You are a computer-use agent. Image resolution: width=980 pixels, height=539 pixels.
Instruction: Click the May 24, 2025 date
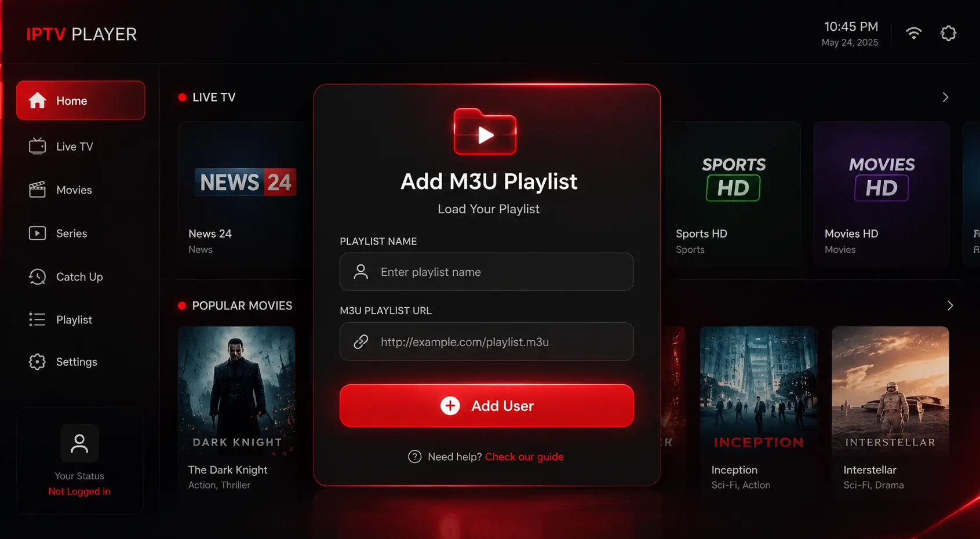click(x=850, y=42)
